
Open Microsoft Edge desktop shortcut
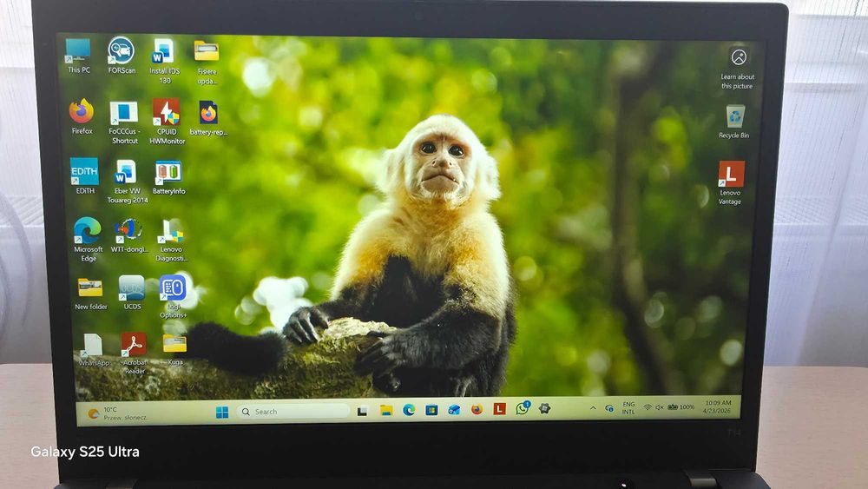(88, 239)
